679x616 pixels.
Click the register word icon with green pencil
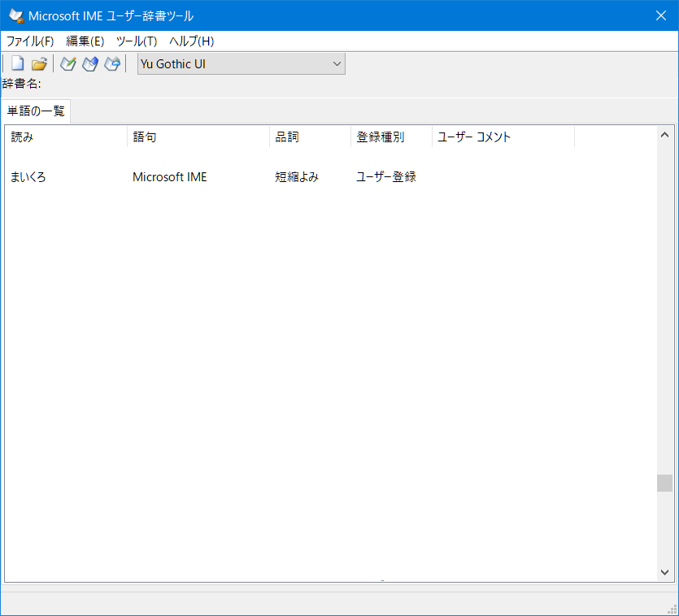[68, 64]
